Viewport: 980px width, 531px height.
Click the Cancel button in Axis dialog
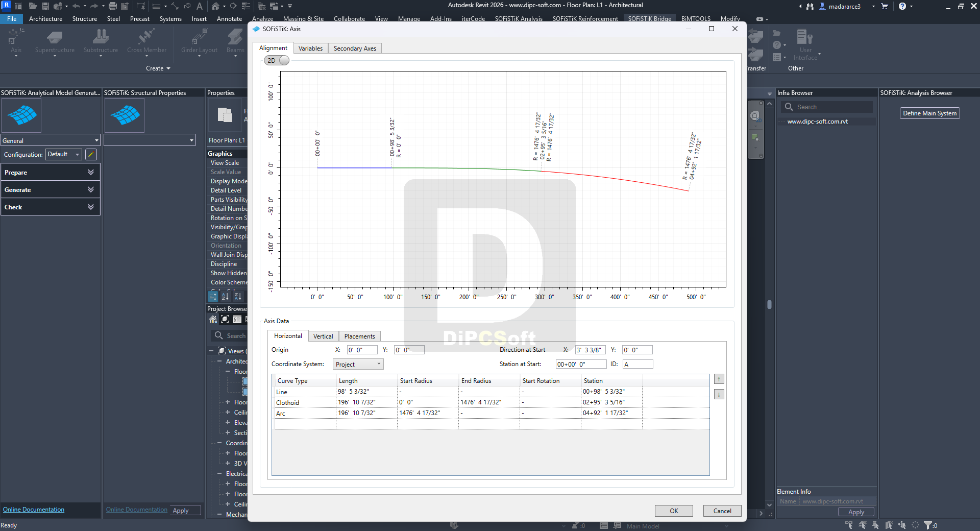coord(722,511)
